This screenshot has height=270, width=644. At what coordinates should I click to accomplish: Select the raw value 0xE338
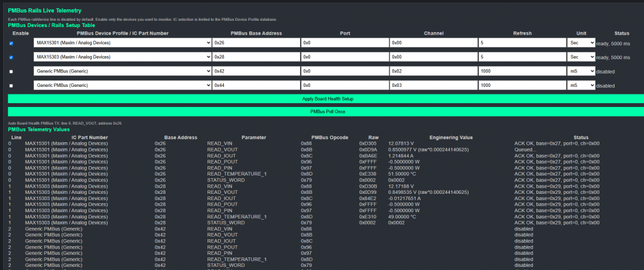point(368,174)
